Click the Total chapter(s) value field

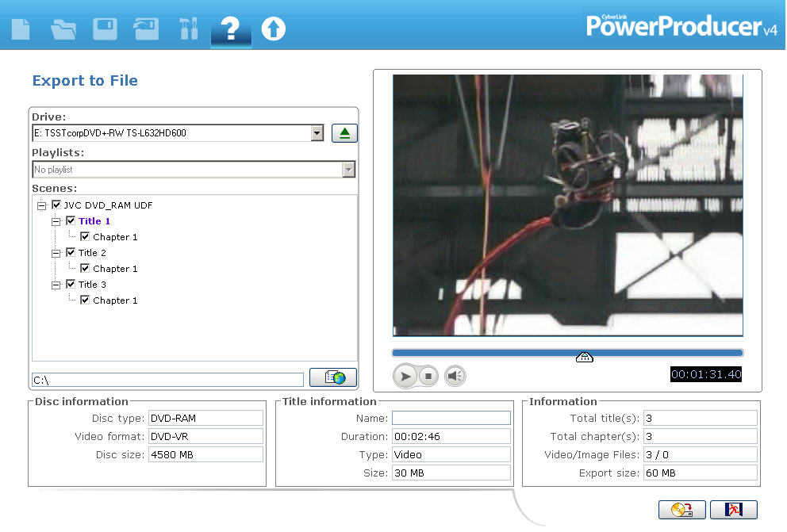(x=701, y=436)
